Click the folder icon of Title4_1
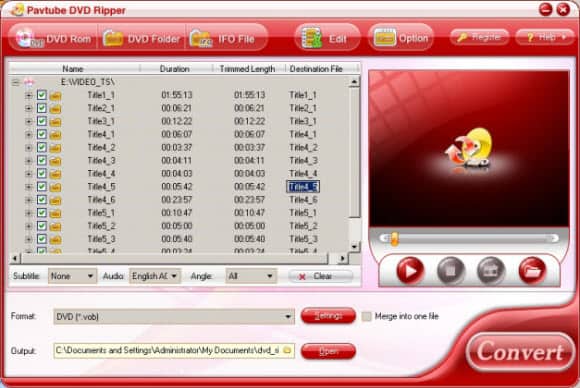The width and height of the screenshot is (580, 388). [55, 135]
